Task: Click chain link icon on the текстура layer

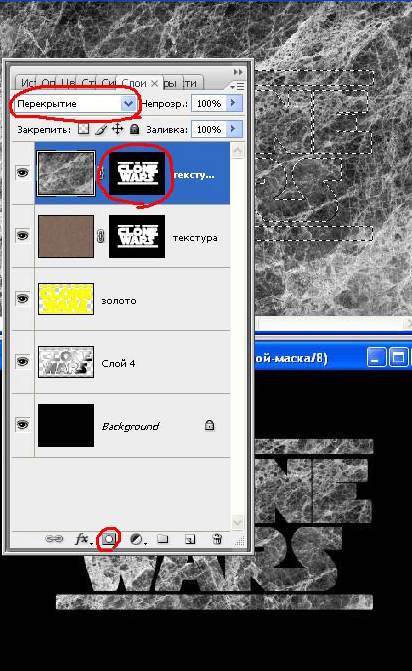Action: [x=101, y=236]
